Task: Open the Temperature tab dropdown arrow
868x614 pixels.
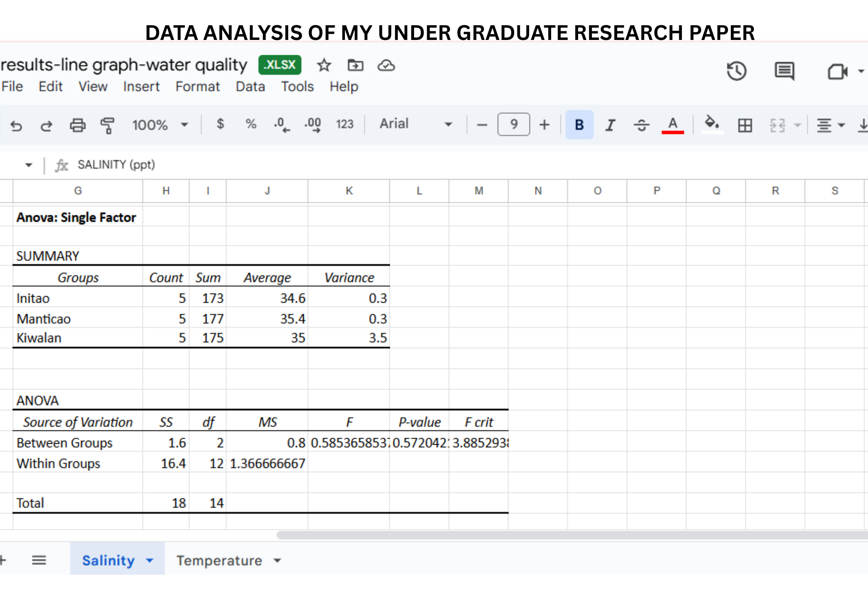Action: tap(277, 561)
